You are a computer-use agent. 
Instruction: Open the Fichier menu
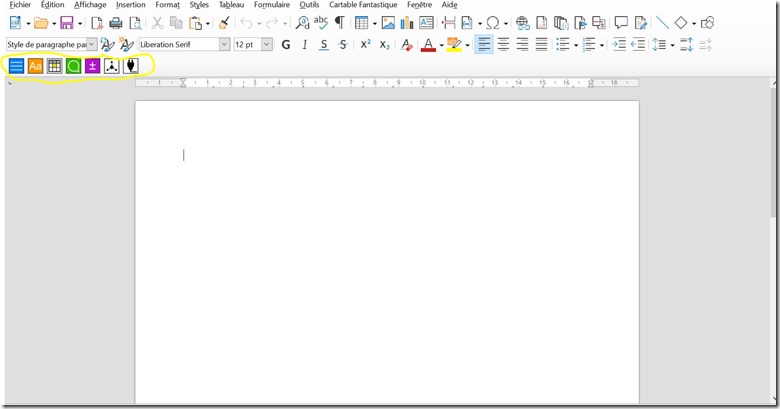click(20, 5)
